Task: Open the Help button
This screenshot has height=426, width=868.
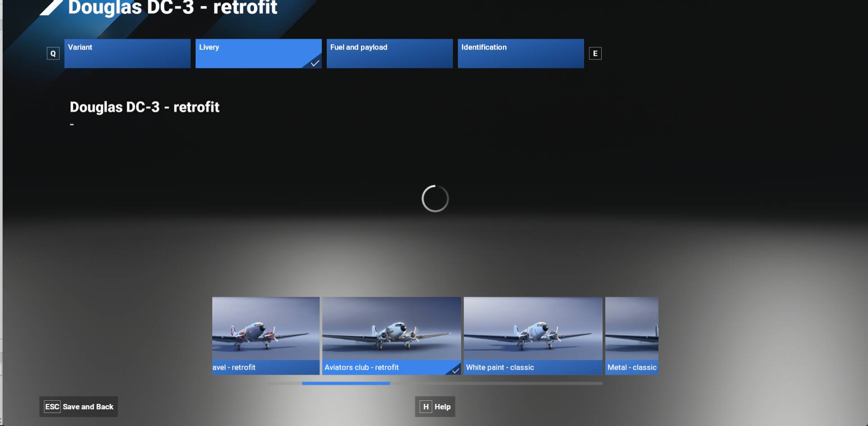Action: (x=435, y=407)
